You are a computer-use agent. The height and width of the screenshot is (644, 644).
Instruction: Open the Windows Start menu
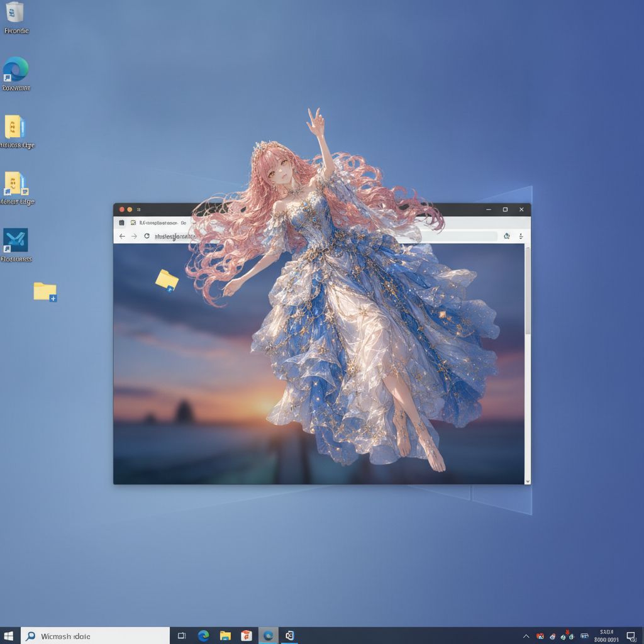[x=8, y=636]
